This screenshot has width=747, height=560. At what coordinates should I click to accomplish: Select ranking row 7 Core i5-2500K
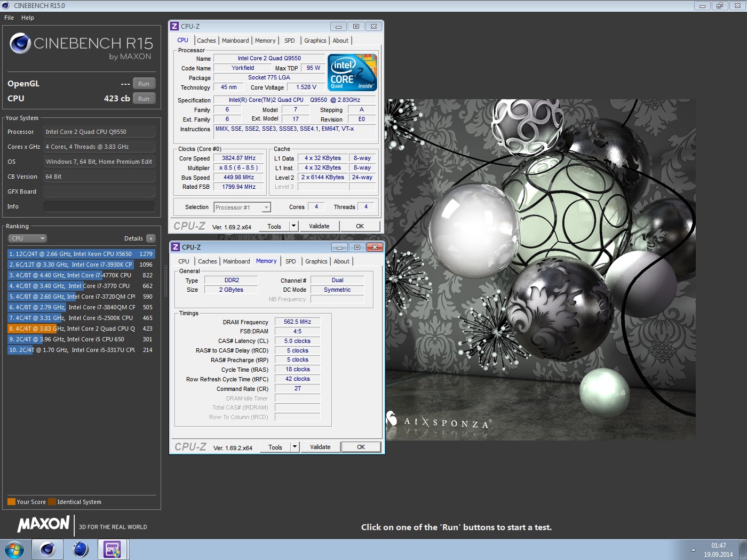point(81,318)
